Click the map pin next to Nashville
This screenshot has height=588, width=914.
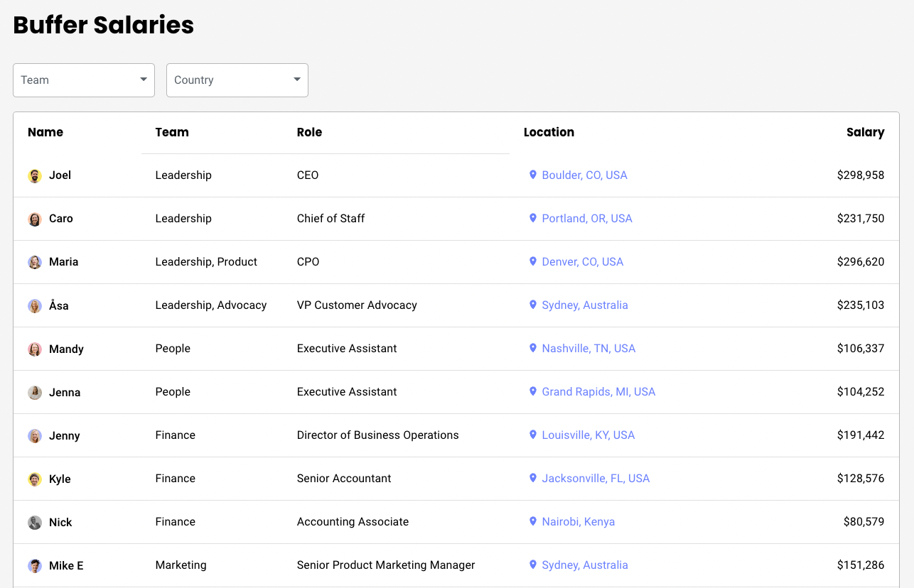tap(533, 348)
